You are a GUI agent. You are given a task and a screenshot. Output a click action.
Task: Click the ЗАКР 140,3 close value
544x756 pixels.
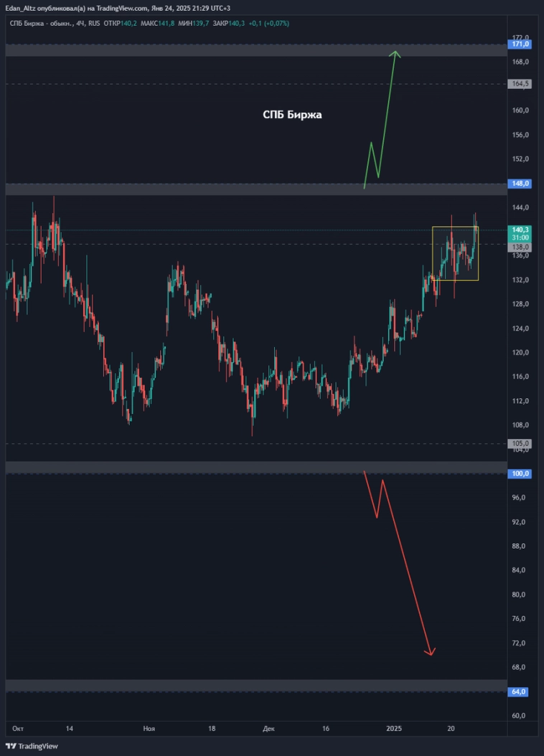[x=229, y=23]
